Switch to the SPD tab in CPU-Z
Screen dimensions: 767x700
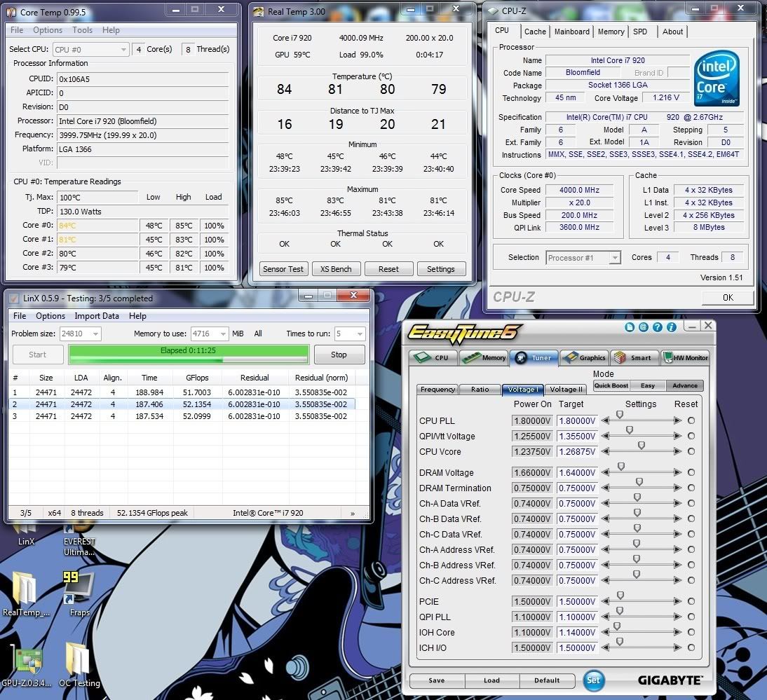tap(640, 32)
